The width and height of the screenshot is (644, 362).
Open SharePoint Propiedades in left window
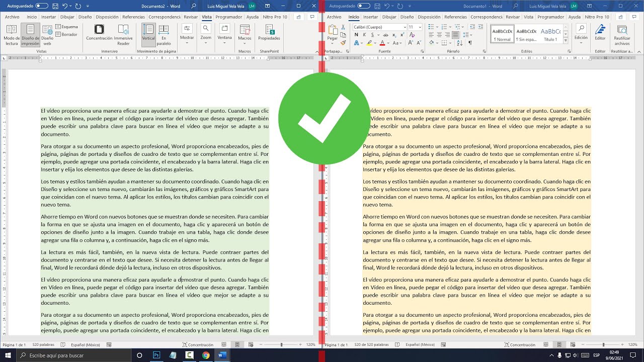click(x=268, y=34)
